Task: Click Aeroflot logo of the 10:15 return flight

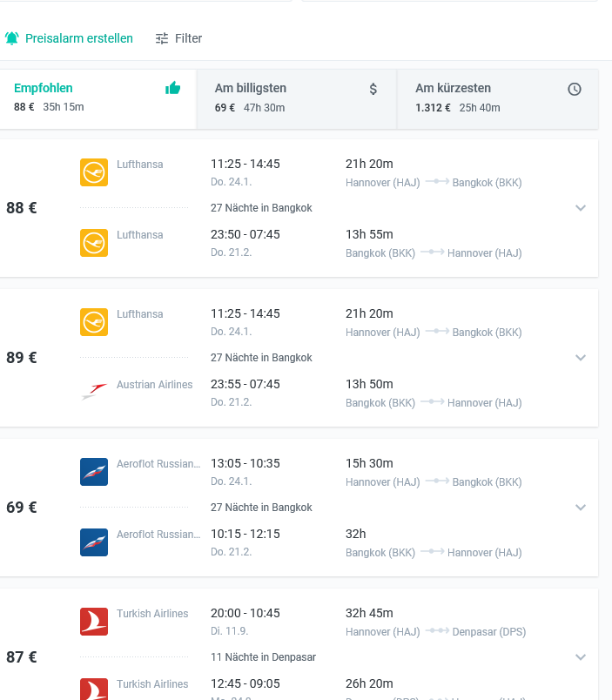Action: (94, 542)
